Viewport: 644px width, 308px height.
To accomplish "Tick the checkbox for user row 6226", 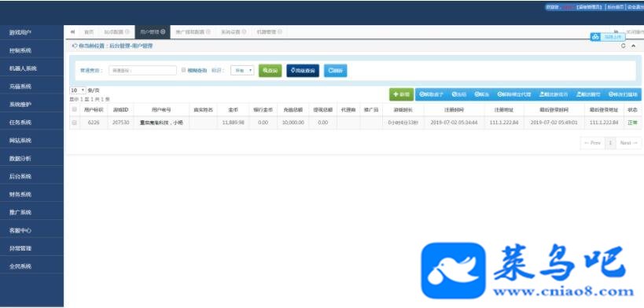I will [75, 123].
